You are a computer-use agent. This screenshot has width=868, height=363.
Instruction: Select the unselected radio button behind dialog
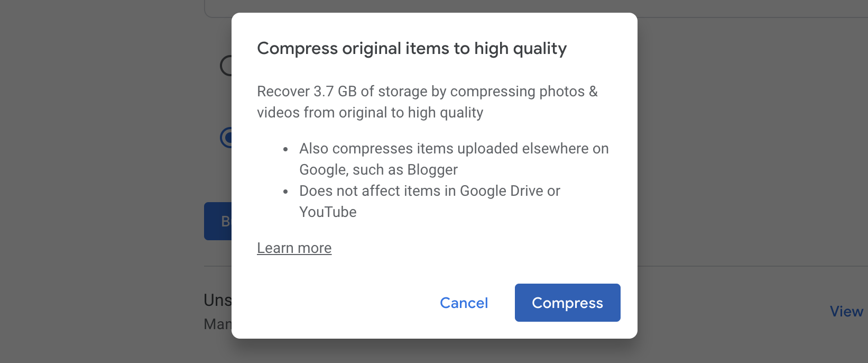point(226,66)
